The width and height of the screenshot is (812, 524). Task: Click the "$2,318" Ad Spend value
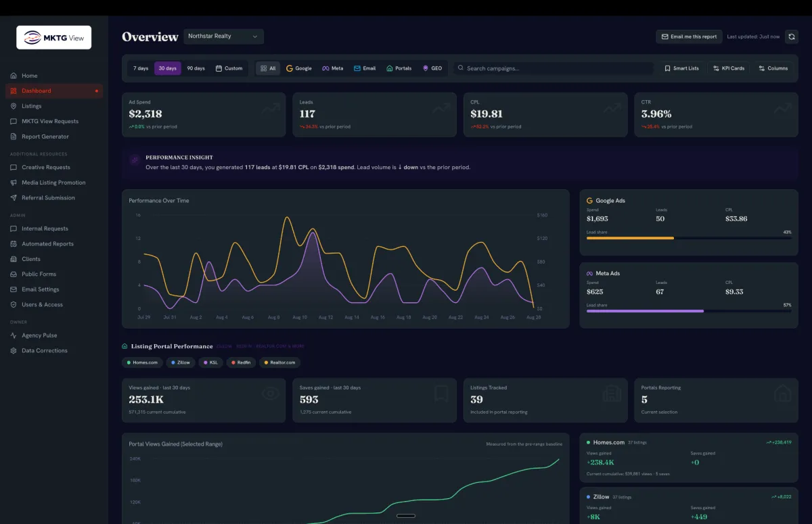click(145, 114)
